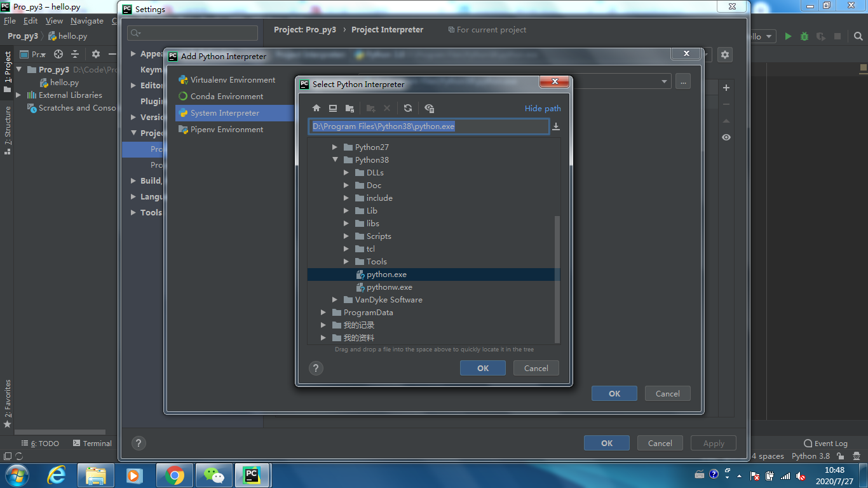Confirm OK in Select Python Interpreter dialog
Image resolution: width=868 pixels, height=488 pixels.
(x=483, y=368)
